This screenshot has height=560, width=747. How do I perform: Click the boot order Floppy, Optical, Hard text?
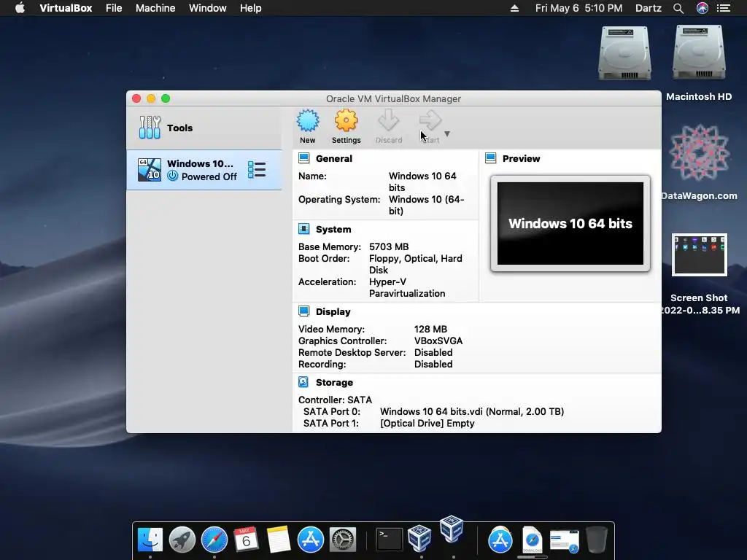click(415, 264)
